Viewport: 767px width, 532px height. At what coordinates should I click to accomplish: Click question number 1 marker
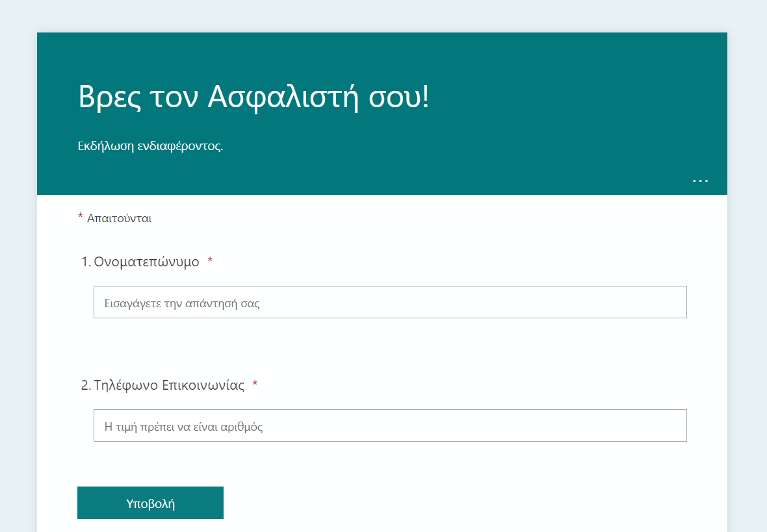click(86, 262)
